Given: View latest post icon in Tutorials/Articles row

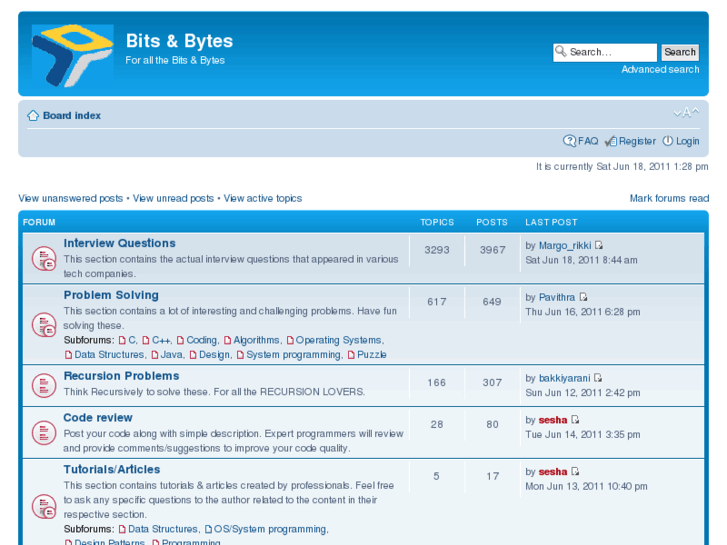Looking at the screenshot, I should [575, 472].
